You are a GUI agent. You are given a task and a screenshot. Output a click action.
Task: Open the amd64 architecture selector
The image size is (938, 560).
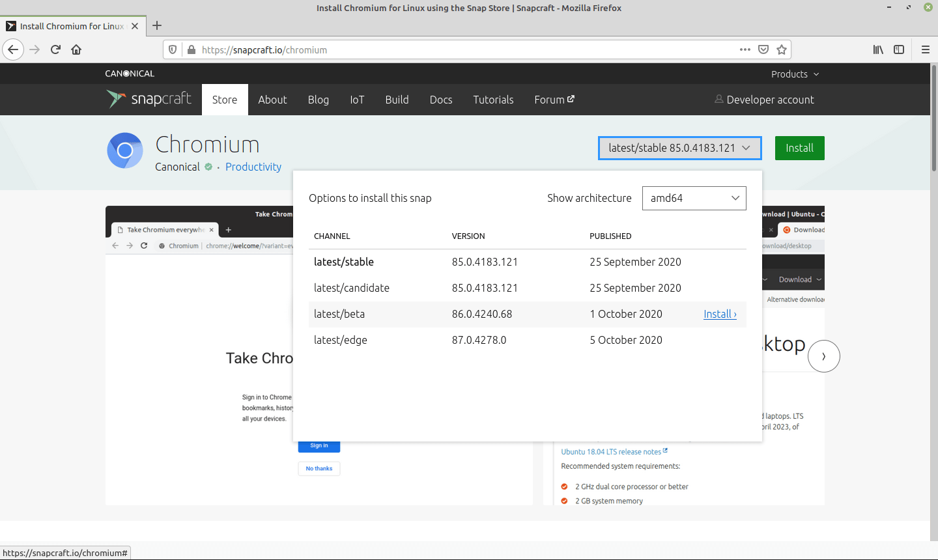(x=694, y=198)
